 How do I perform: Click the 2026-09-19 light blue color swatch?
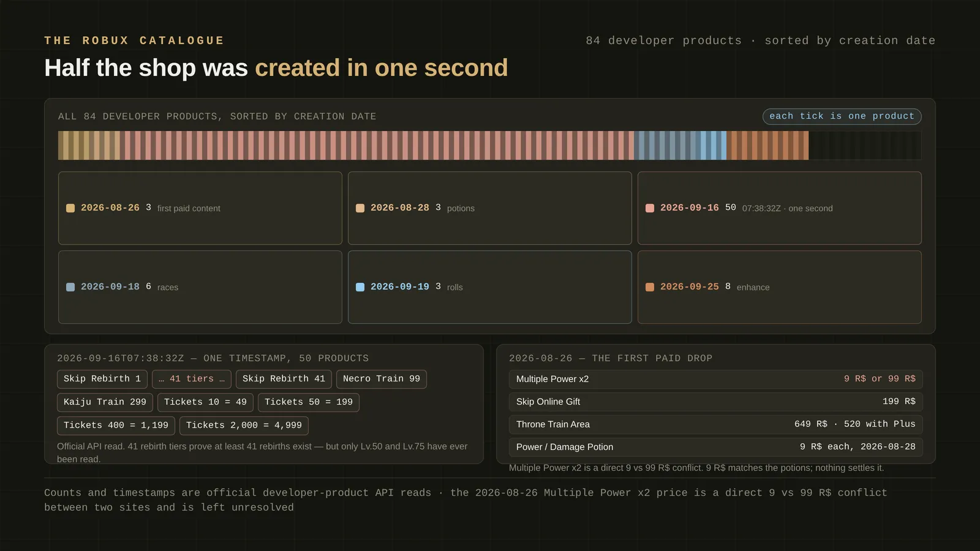360,287
